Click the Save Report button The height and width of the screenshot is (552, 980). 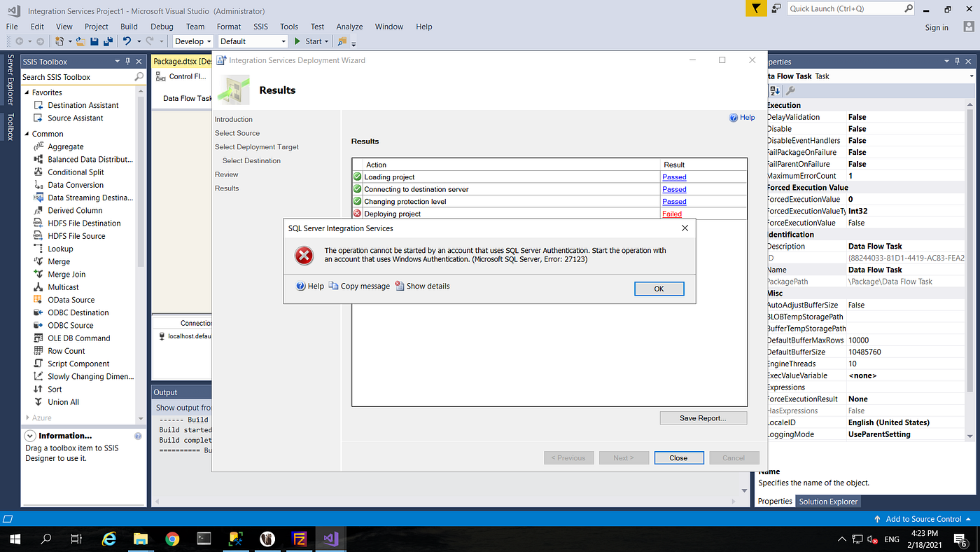703,418
